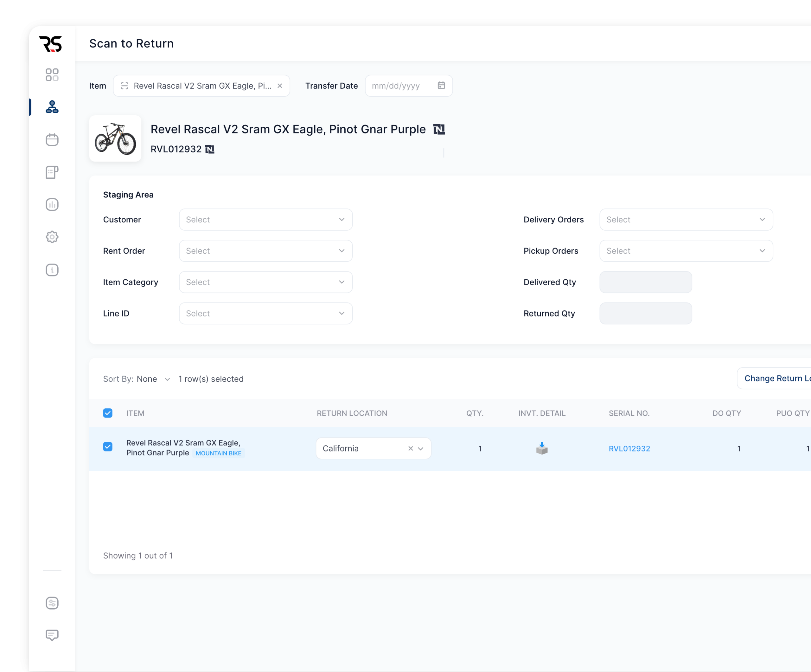Open the serial number link RVL012932
The width and height of the screenshot is (811, 672).
pos(629,448)
